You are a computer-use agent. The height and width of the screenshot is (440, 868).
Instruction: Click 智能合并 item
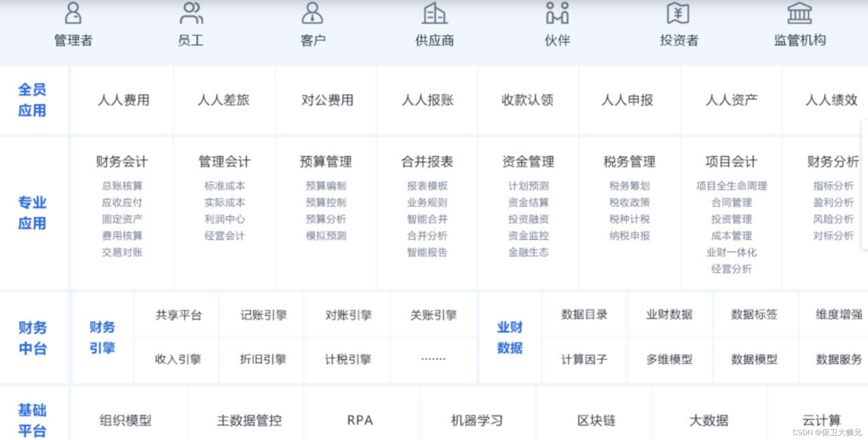coord(427,219)
